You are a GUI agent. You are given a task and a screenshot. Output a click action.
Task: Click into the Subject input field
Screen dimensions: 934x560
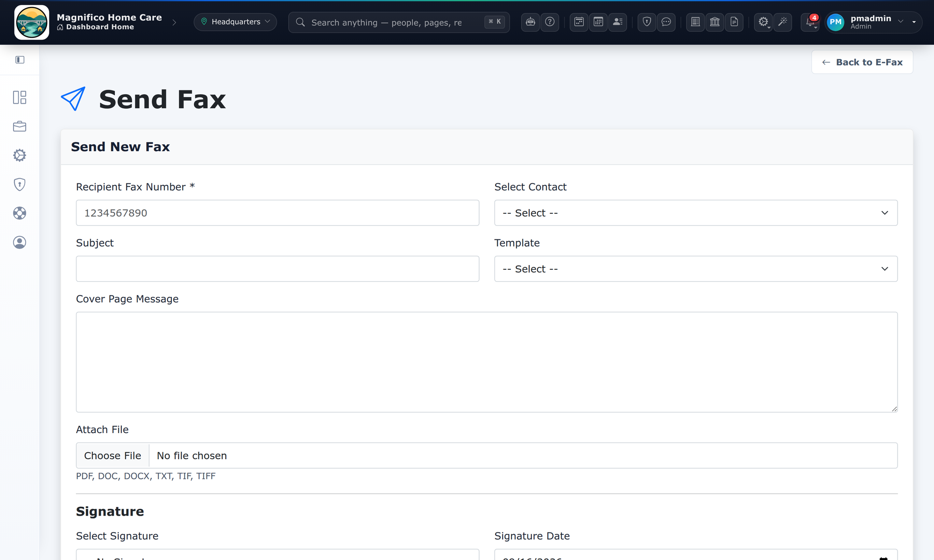click(277, 269)
